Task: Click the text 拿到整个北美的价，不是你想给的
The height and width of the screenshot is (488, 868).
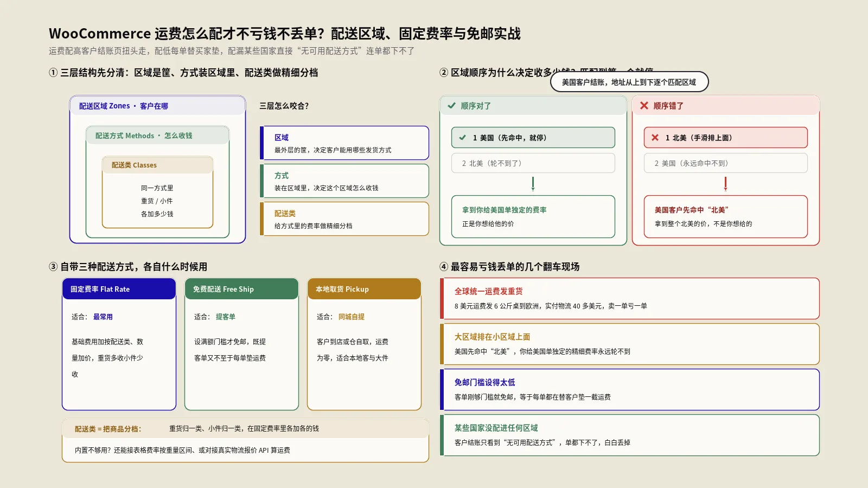Action: click(704, 224)
